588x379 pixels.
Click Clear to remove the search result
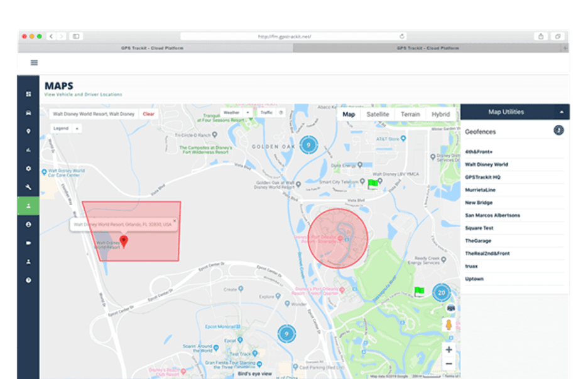[x=149, y=114]
